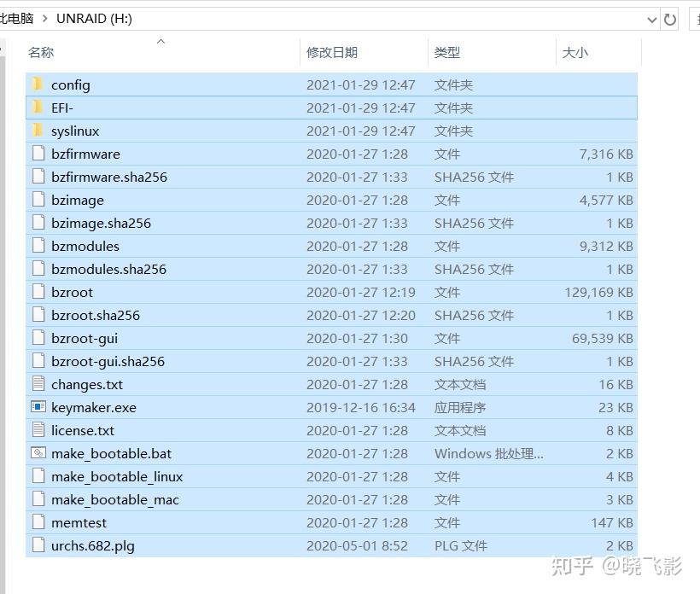Sort files by 修改日期 column header
Viewport: 700px width, 594px height.
(x=332, y=53)
